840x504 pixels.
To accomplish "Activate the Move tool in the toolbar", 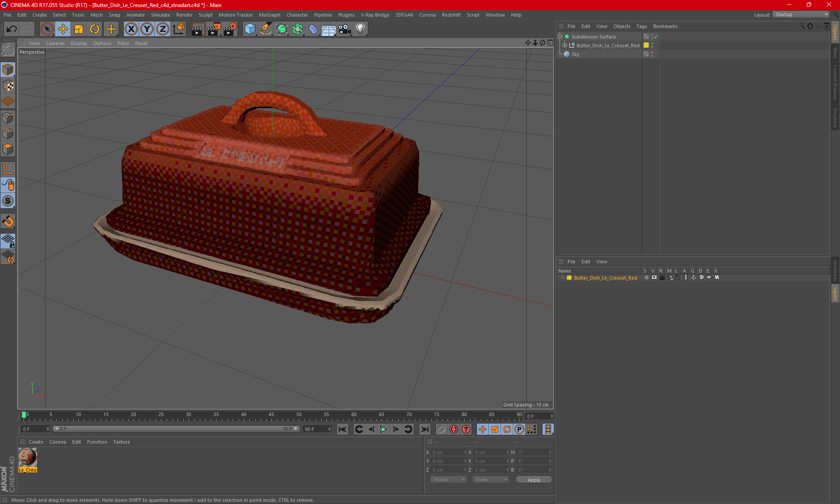I will [x=63, y=29].
